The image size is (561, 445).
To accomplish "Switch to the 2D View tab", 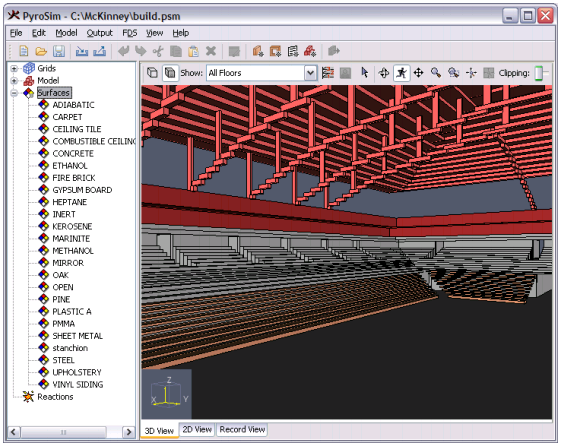I will pos(197,429).
